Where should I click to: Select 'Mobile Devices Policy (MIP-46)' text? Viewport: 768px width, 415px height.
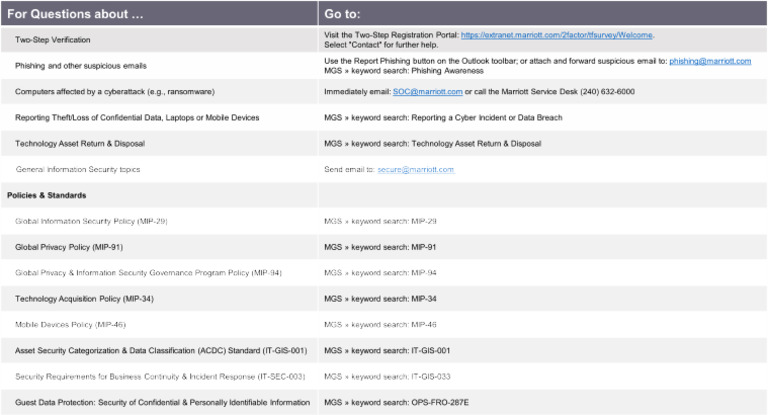point(71,325)
